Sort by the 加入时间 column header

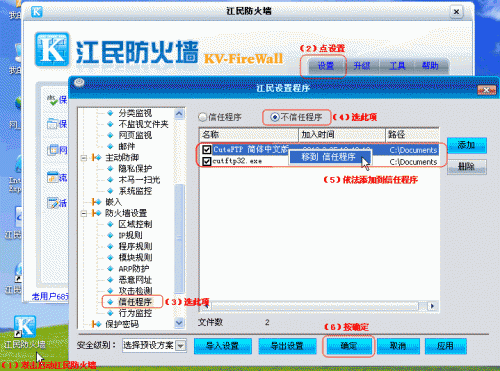[342, 135]
